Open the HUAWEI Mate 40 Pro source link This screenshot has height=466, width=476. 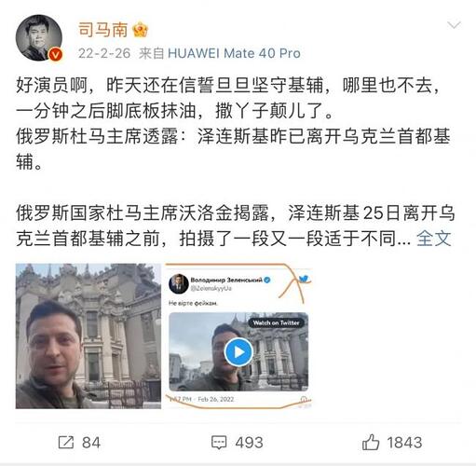coord(234,53)
